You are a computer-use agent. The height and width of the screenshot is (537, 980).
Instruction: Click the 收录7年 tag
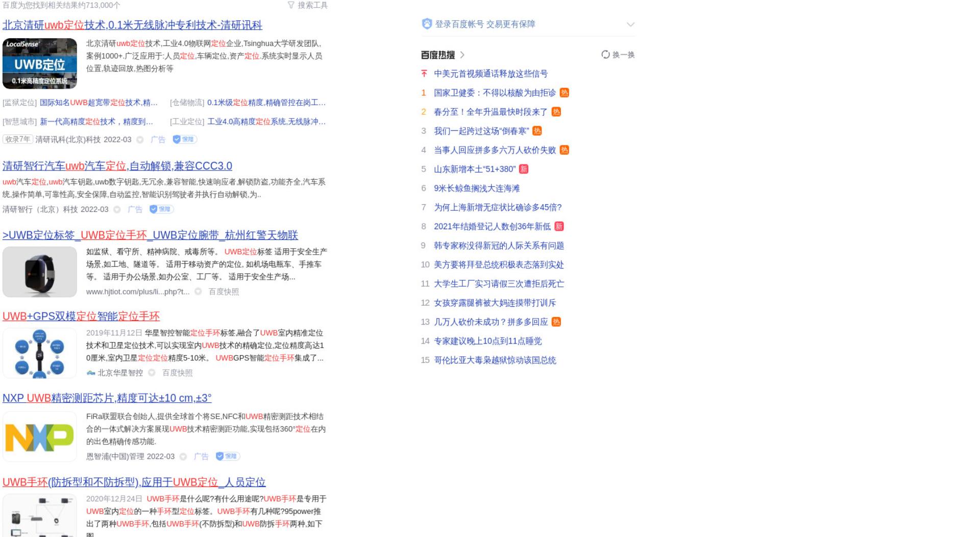click(x=18, y=139)
